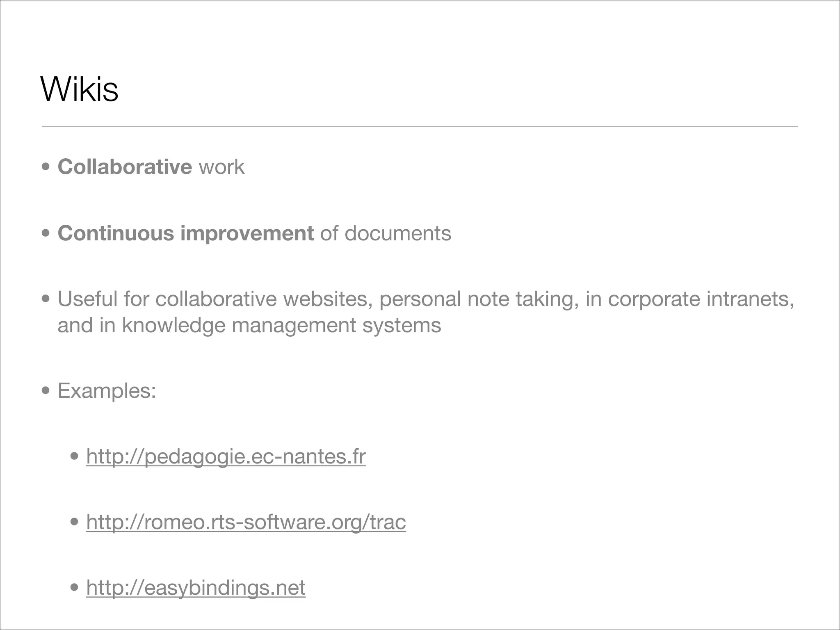Open the easybindings.net link
840x630 pixels.
pos(196,587)
